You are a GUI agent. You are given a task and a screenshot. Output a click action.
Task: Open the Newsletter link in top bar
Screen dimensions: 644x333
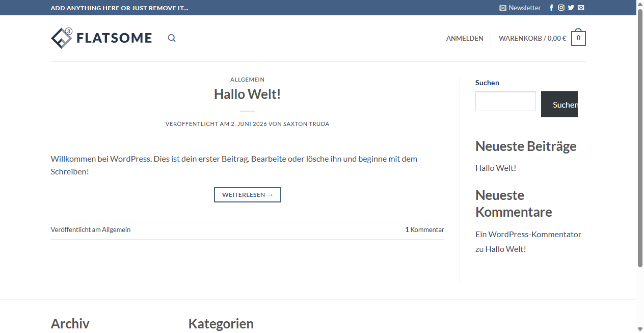pos(520,8)
